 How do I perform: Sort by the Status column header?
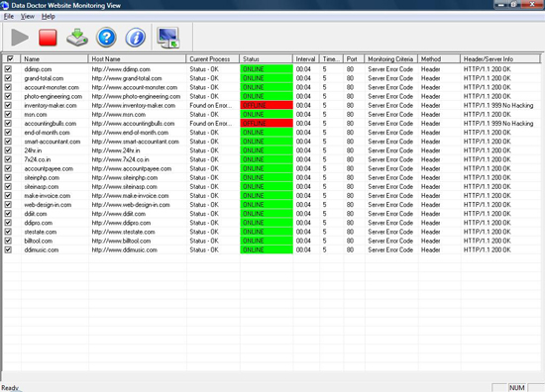[x=267, y=59]
